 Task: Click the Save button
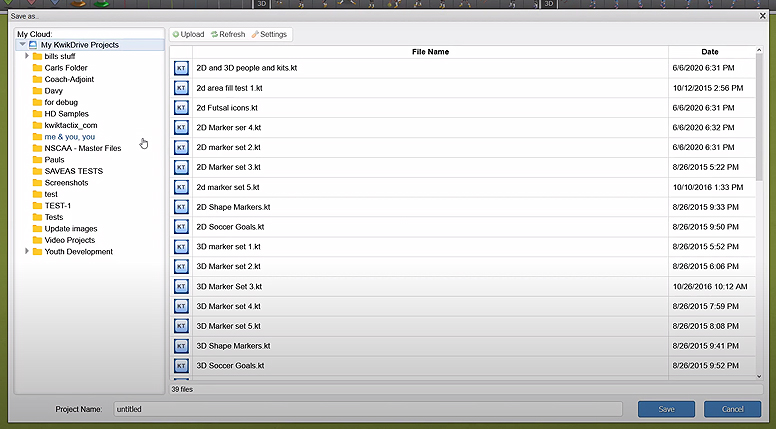[x=666, y=409]
